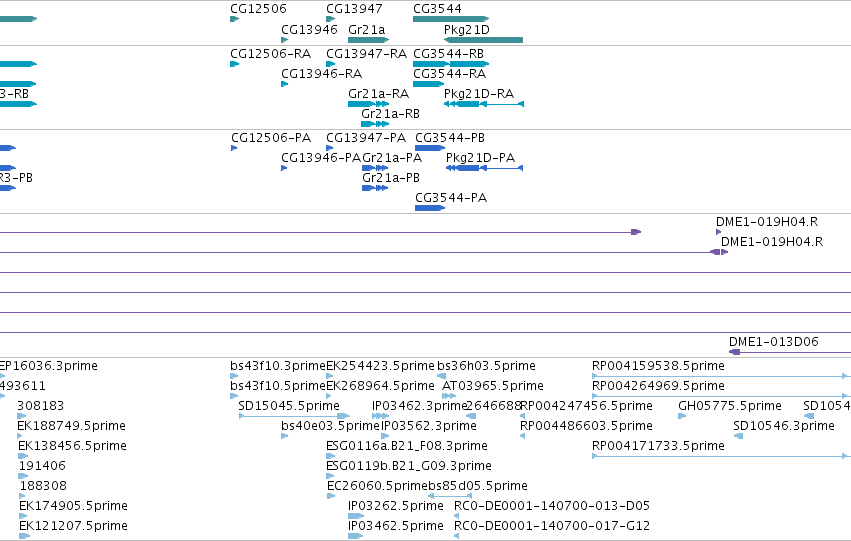Select the CG12506 gene label
The width and height of the screenshot is (851, 541).
(258, 9)
